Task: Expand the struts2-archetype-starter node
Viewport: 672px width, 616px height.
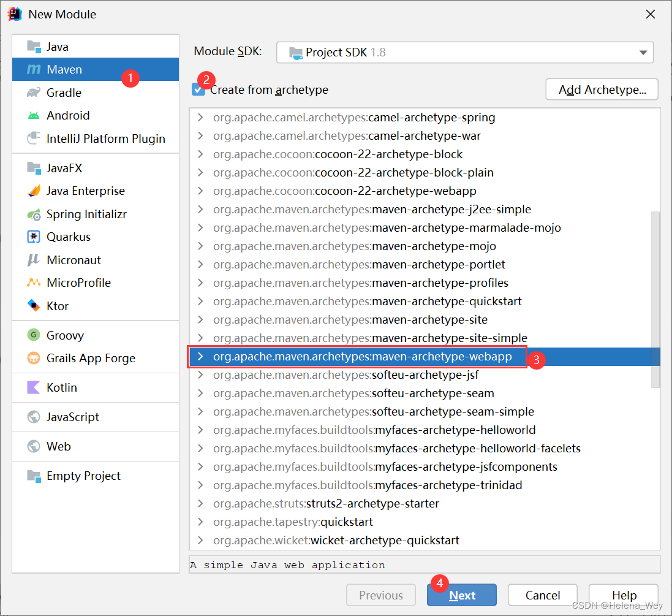Action: click(x=199, y=503)
